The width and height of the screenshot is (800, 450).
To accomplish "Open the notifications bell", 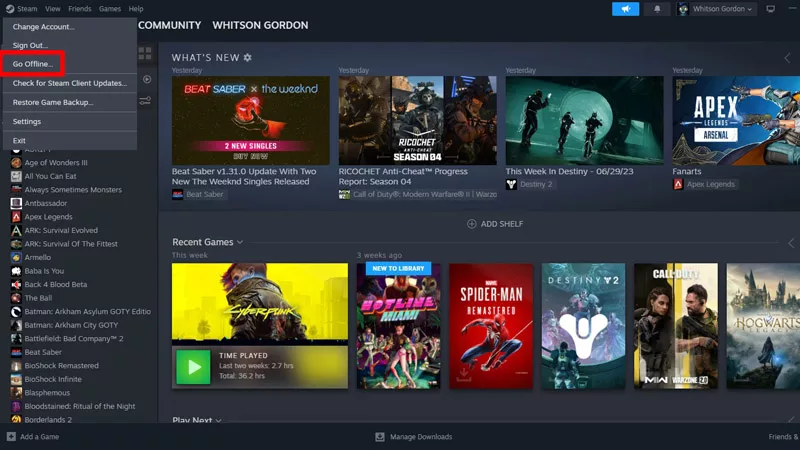I will tap(657, 9).
